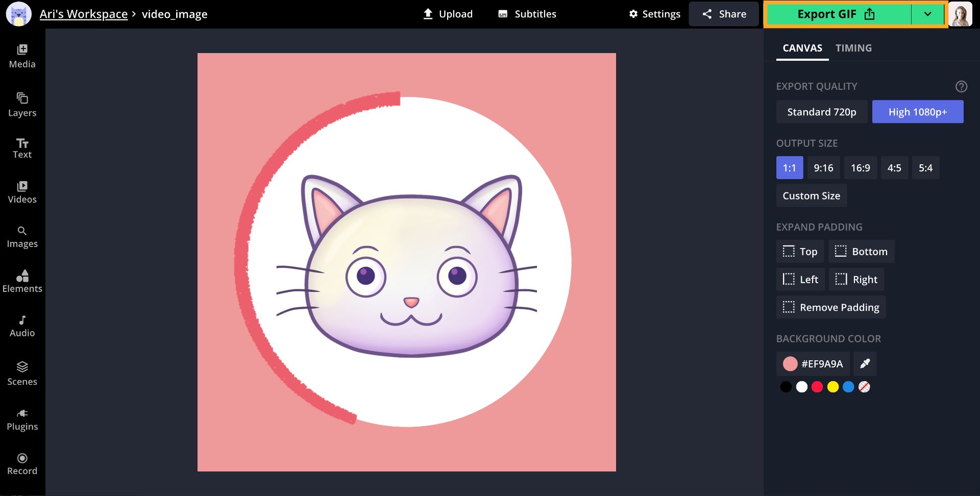Viewport: 980px width, 496px height.
Task: Open export quality help icon
Action: coord(961,87)
